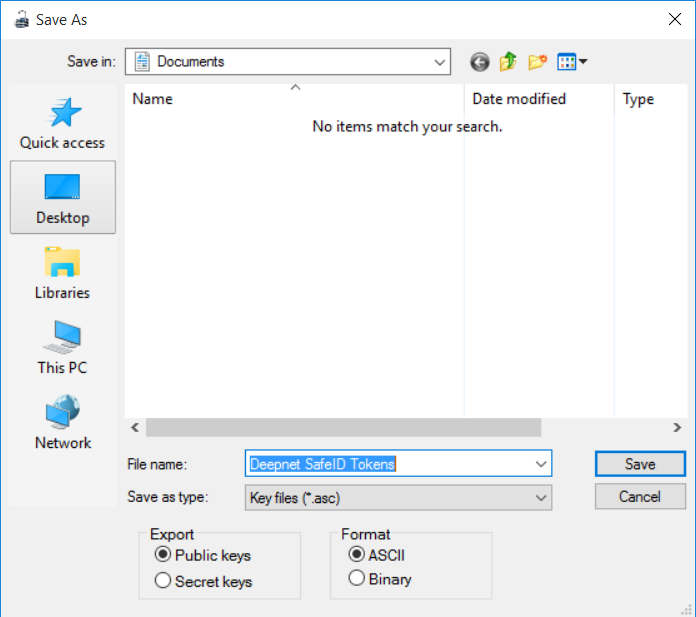Sort by the Name column header

(153, 99)
